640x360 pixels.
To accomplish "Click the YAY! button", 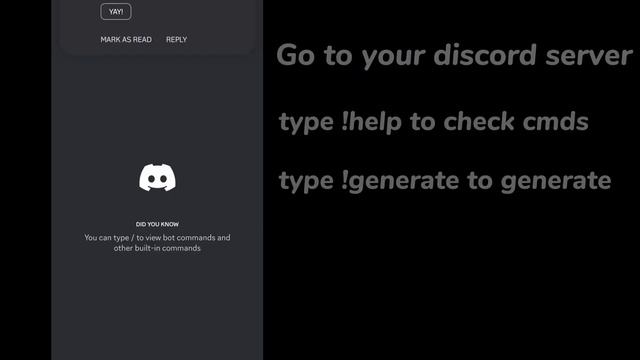I will coord(116,11).
